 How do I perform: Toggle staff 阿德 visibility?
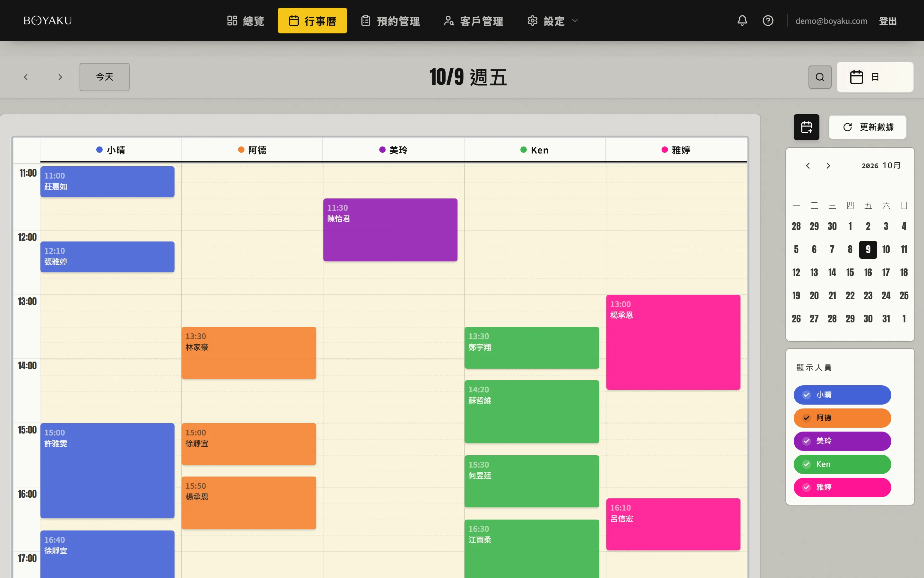[x=842, y=418]
